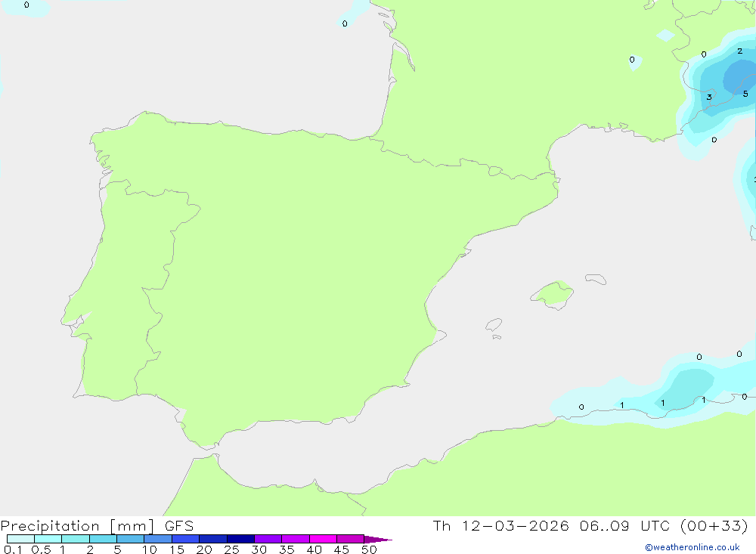Click the map value '3' in the blue rain area

click(709, 97)
